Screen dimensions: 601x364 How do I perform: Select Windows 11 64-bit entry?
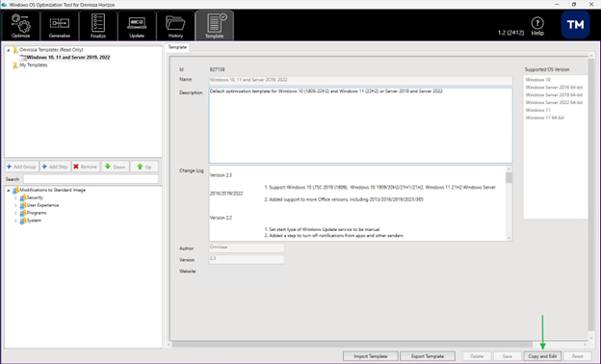pyautogui.click(x=545, y=118)
